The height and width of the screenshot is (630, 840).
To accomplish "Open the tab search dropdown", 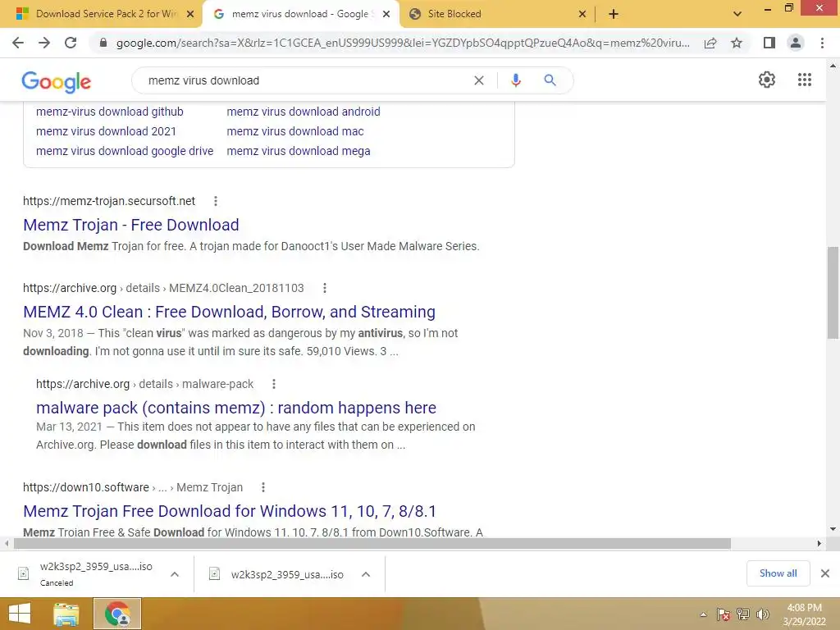I will coord(737,14).
